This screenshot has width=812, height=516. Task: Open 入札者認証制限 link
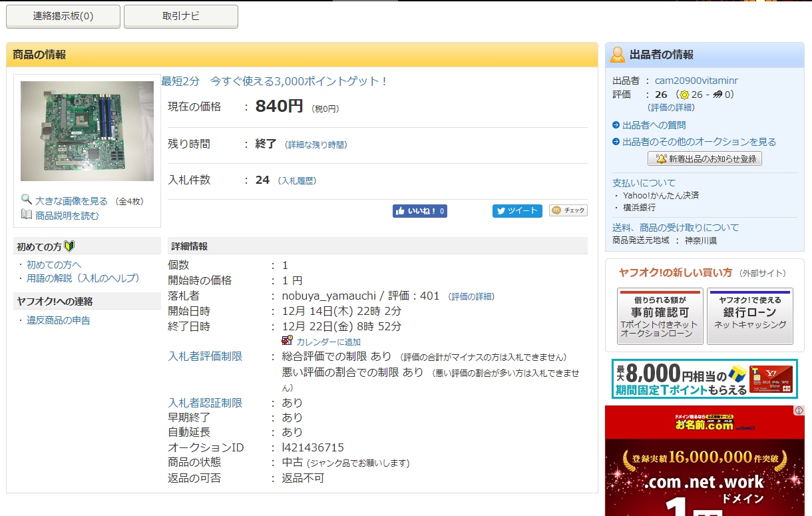click(x=205, y=403)
